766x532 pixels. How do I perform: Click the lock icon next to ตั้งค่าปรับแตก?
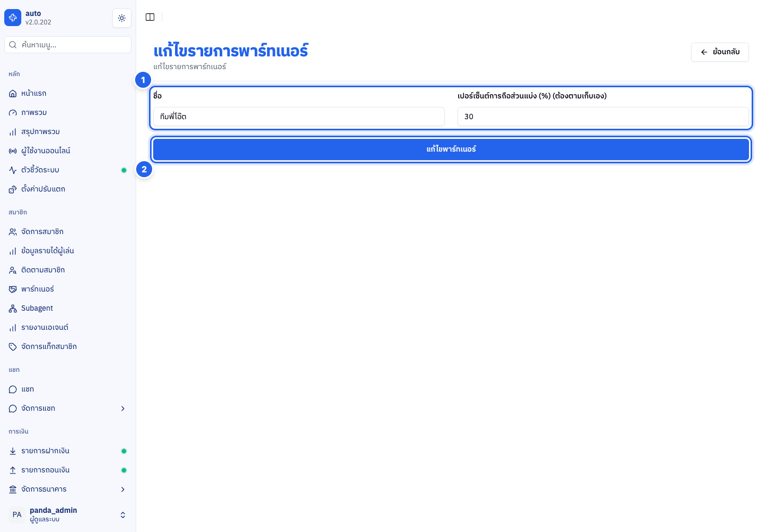pyautogui.click(x=13, y=189)
